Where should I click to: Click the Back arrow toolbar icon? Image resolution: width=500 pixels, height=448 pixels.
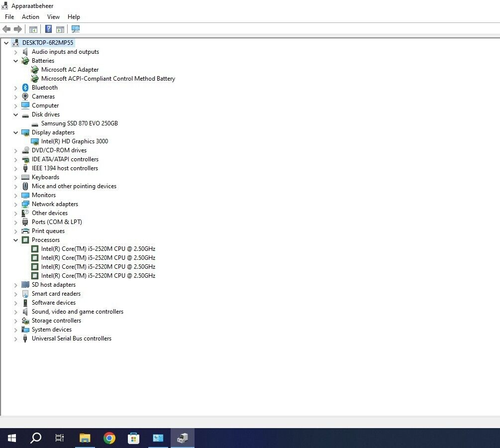pos(6,29)
